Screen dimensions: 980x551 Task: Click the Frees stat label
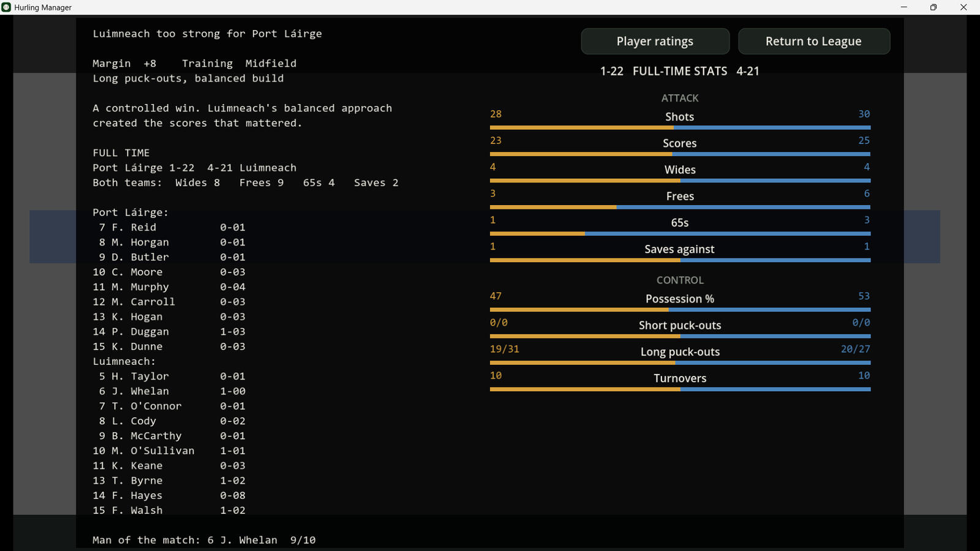coord(680,196)
